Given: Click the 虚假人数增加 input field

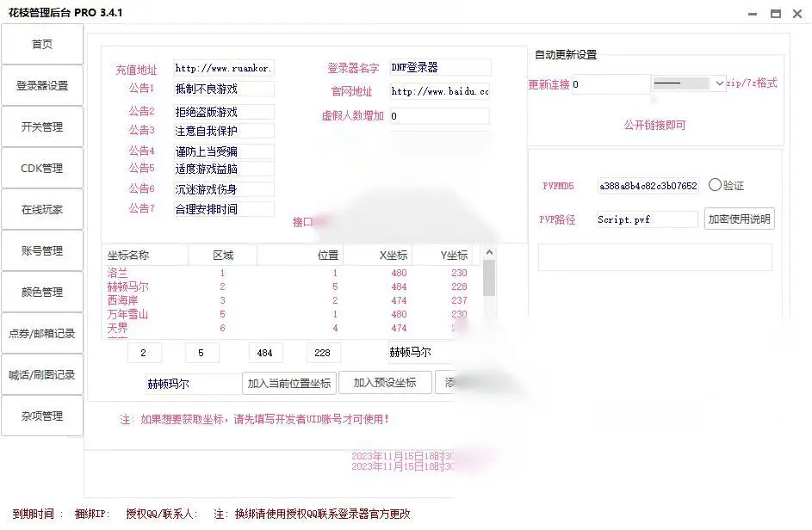Looking at the screenshot, I should pos(440,116).
